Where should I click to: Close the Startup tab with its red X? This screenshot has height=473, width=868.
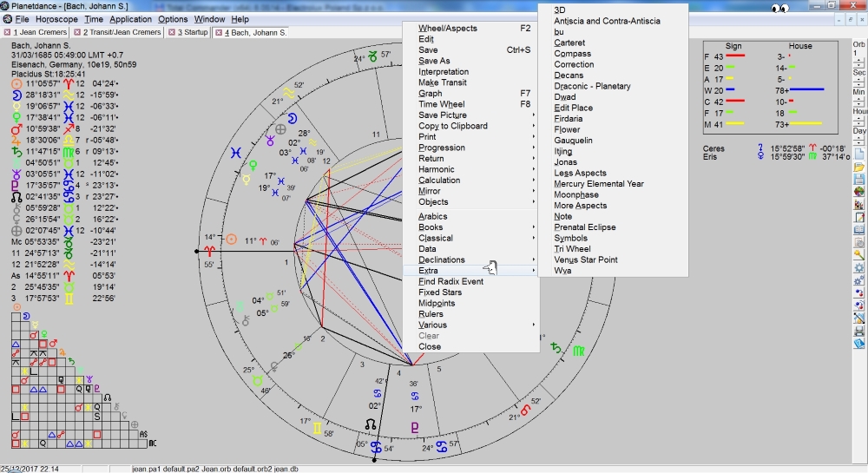[x=171, y=33]
